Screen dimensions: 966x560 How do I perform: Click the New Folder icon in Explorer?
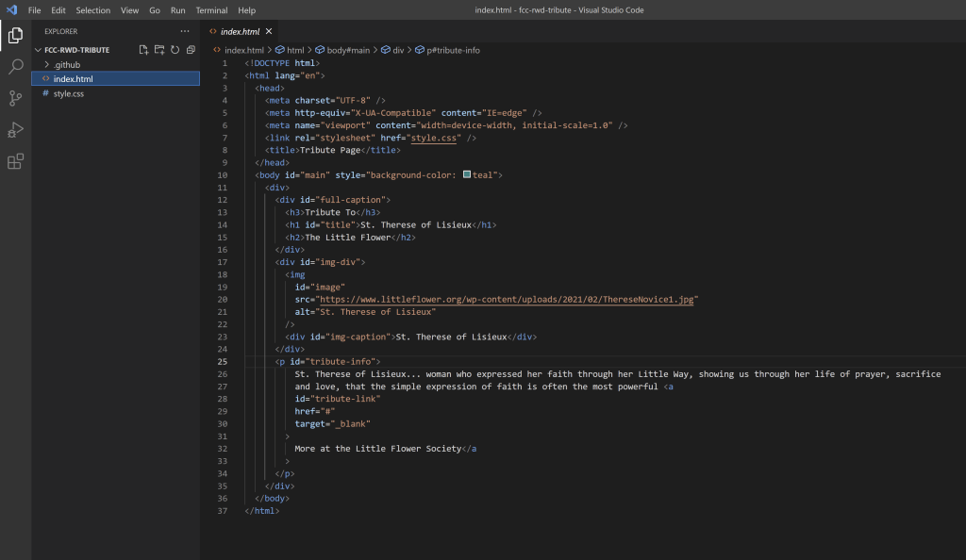click(x=159, y=49)
